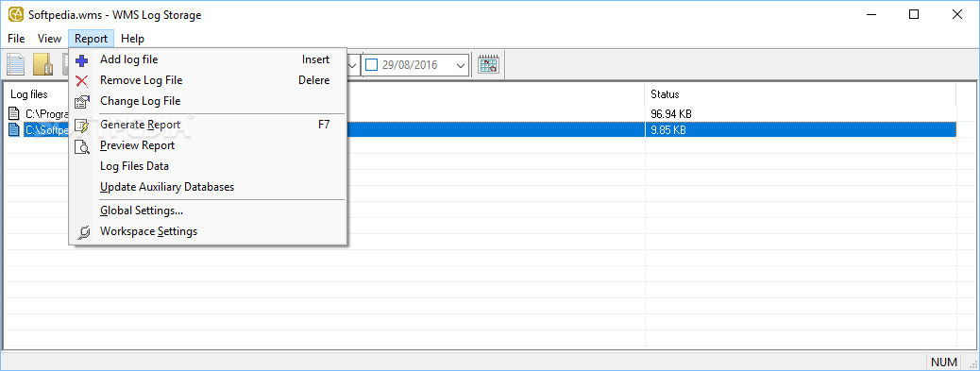Viewport: 980px width, 371px height.
Task: Minimize the WMS Log Storage window
Action: pyautogui.click(x=871, y=15)
